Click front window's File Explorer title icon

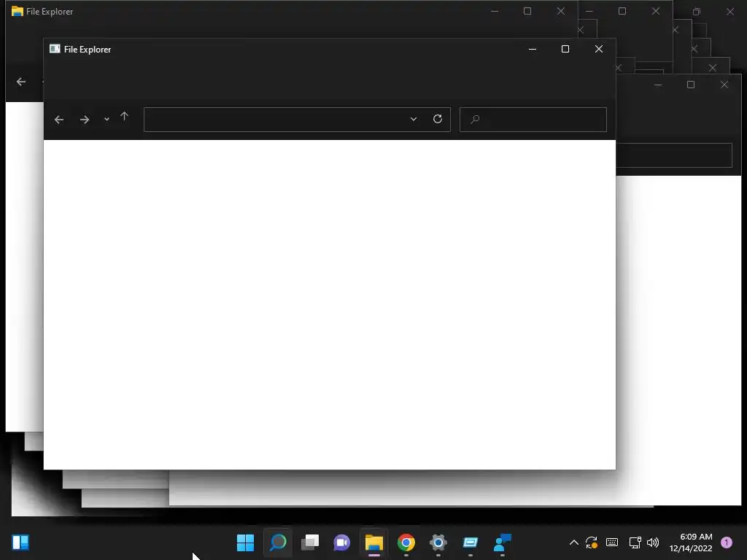55,49
